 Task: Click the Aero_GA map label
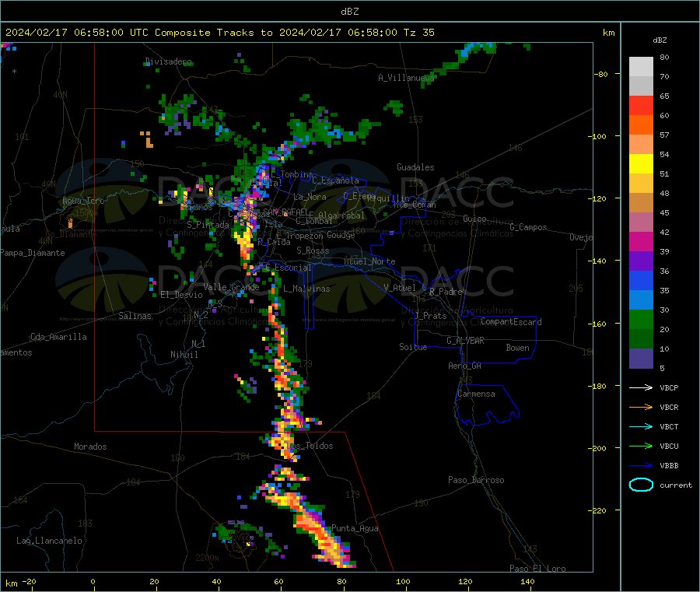coord(465,366)
